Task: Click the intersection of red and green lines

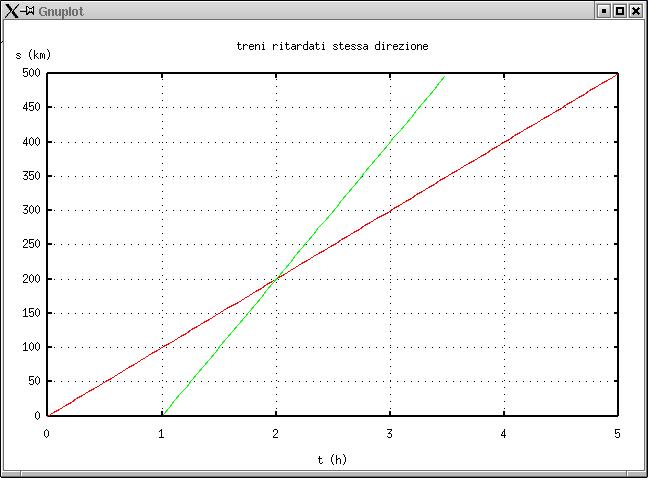Action: (x=275, y=278)
